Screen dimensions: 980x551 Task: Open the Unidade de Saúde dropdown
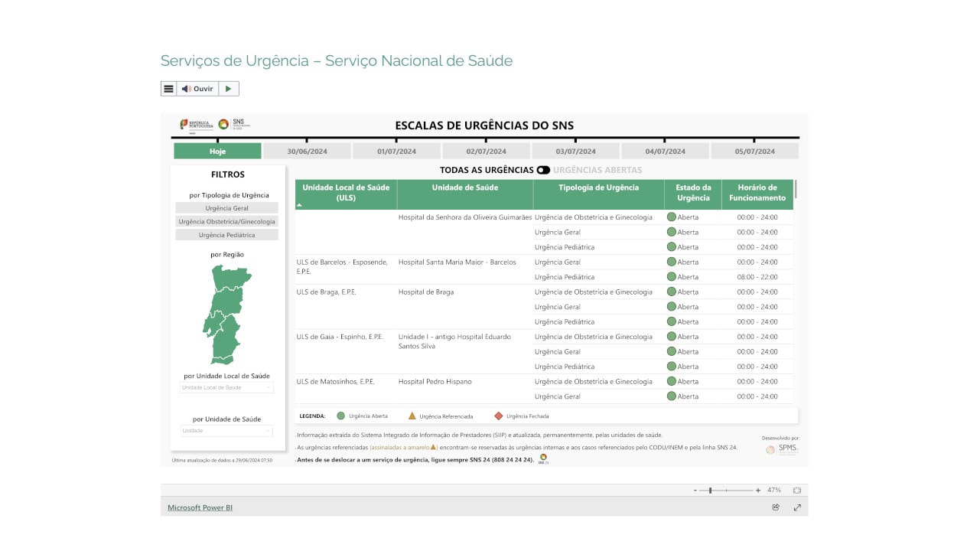(x=226, y=430)
